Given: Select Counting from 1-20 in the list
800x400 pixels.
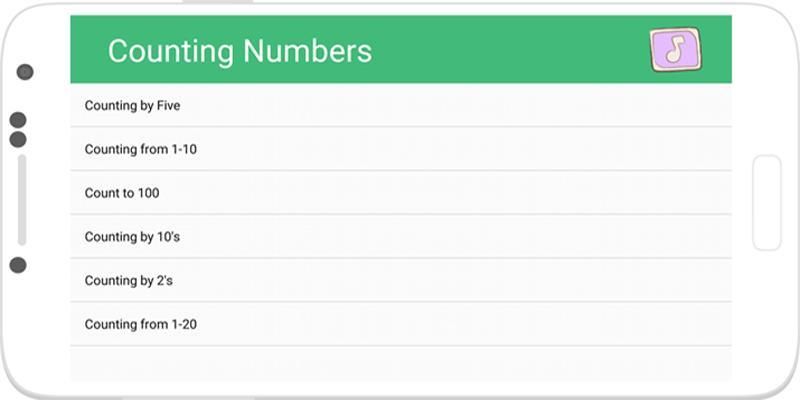Looking at the screenshot, I should [x=141, y=324].
